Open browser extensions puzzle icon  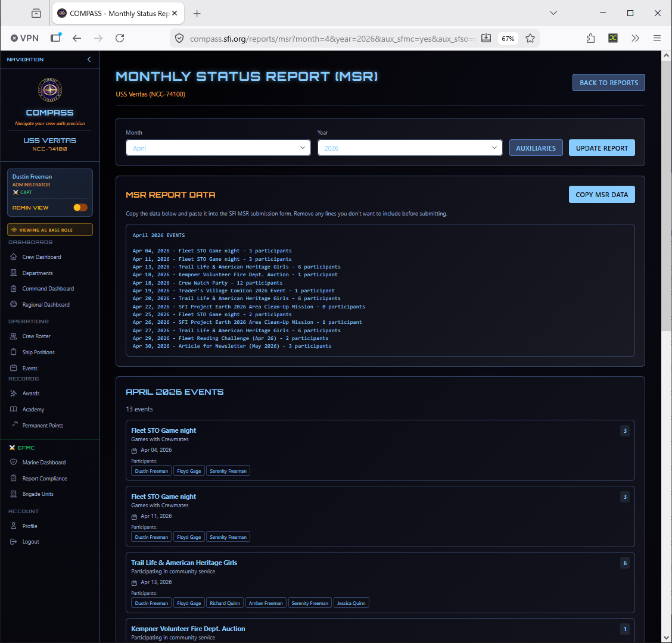[x=590, y=38]
